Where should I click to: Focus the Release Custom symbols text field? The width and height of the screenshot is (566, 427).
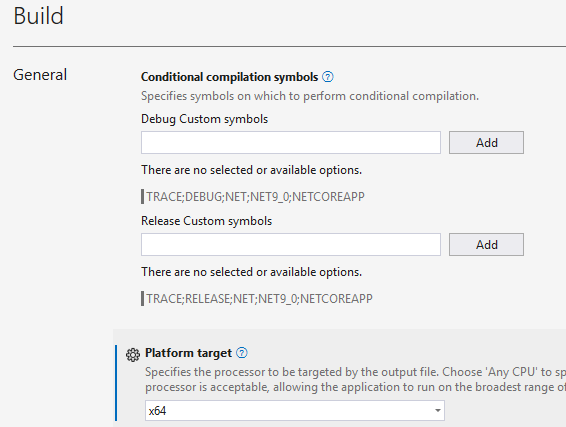coord(291,244)
